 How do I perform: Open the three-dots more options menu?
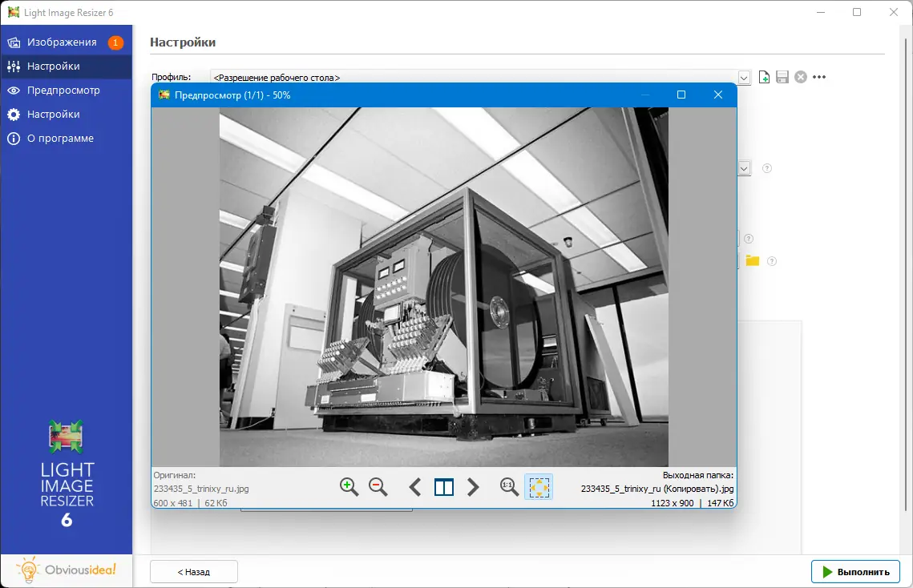819,77
